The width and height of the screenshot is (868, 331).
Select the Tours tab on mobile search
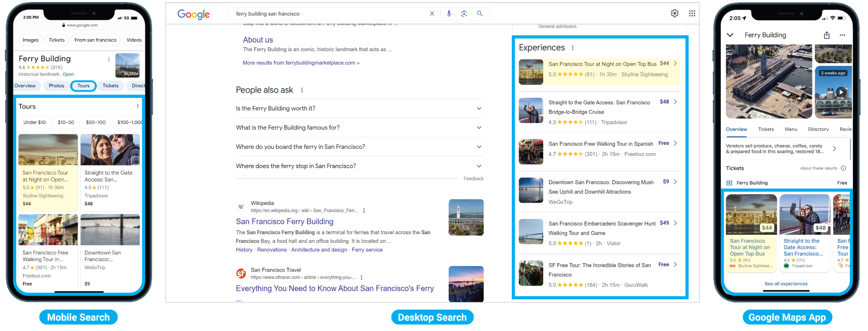(x=83, y=86)
